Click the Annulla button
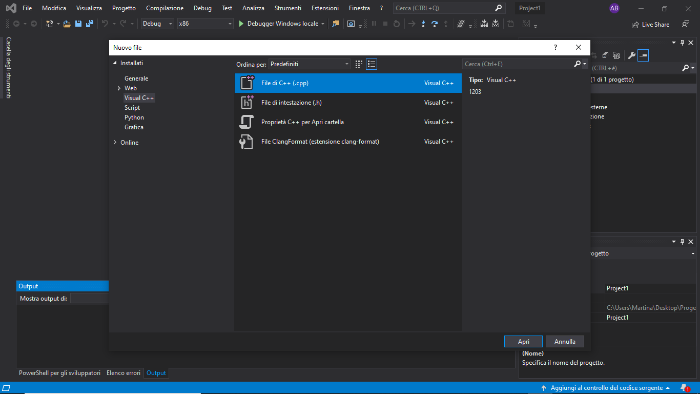The image size is (700, 394). [x=565, y=341]
